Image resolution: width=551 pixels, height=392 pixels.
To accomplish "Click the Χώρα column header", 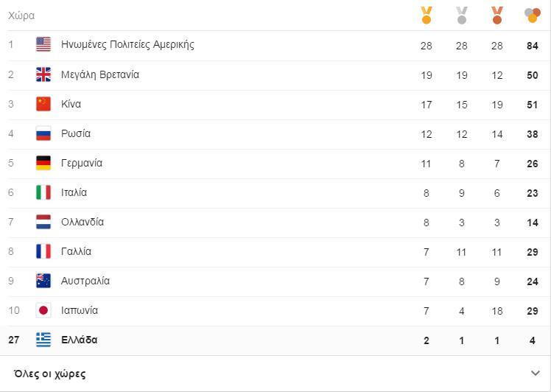I will [21, 15].
